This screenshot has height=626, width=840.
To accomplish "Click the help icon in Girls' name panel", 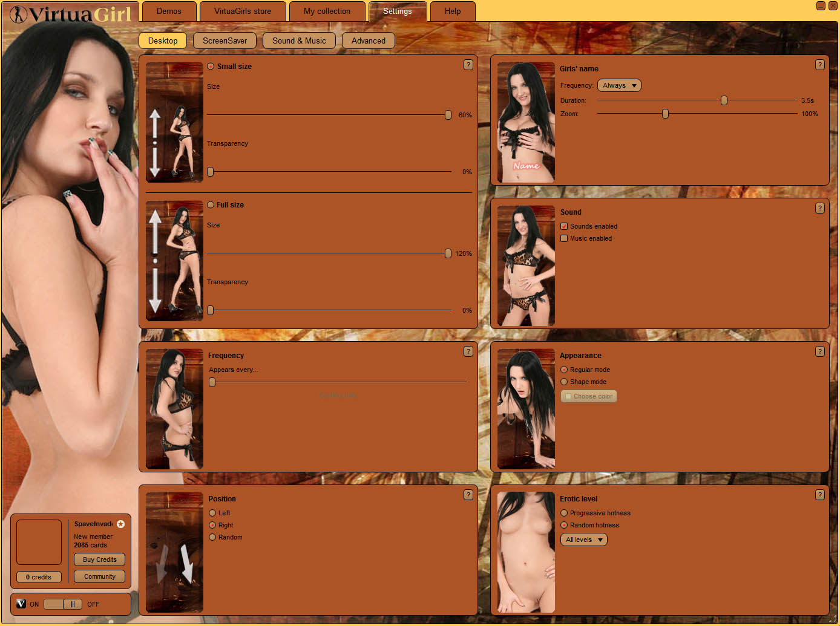I will pyautogui.click(x=819, y=65).
